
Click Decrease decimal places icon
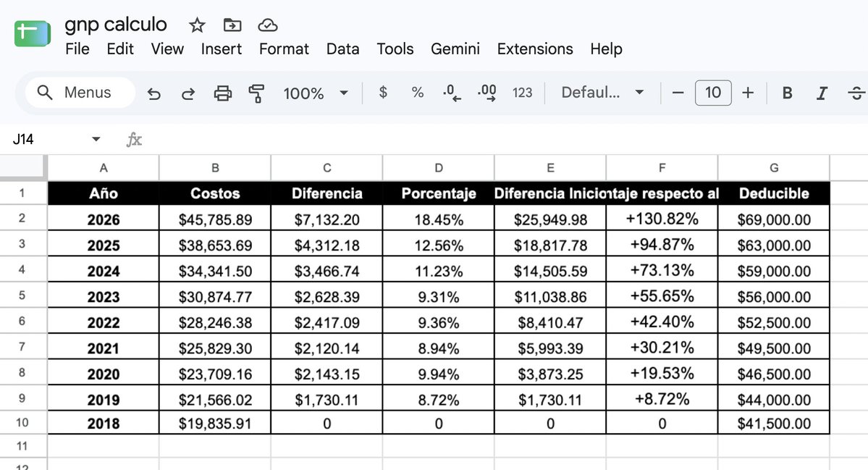[x=452, y=93]
